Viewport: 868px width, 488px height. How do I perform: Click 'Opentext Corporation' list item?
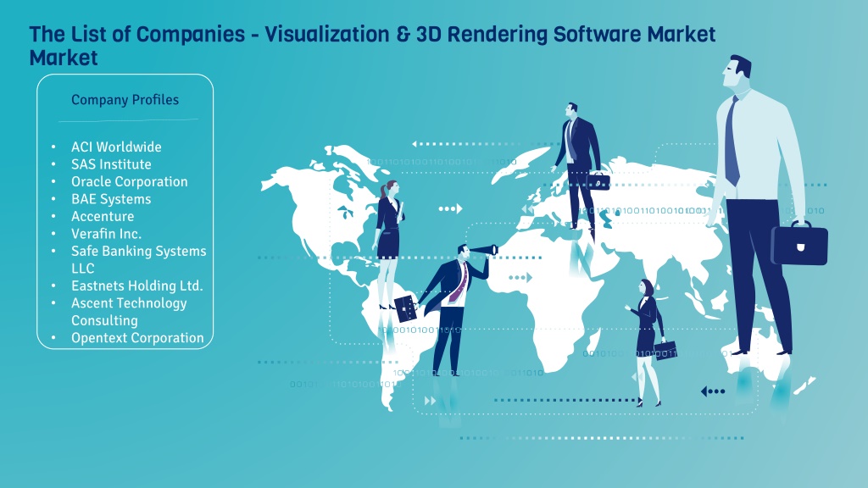(137, 337)
